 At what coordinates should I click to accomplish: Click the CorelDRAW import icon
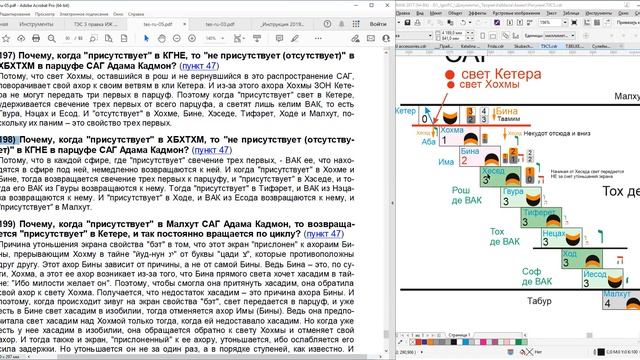(510, 22)
